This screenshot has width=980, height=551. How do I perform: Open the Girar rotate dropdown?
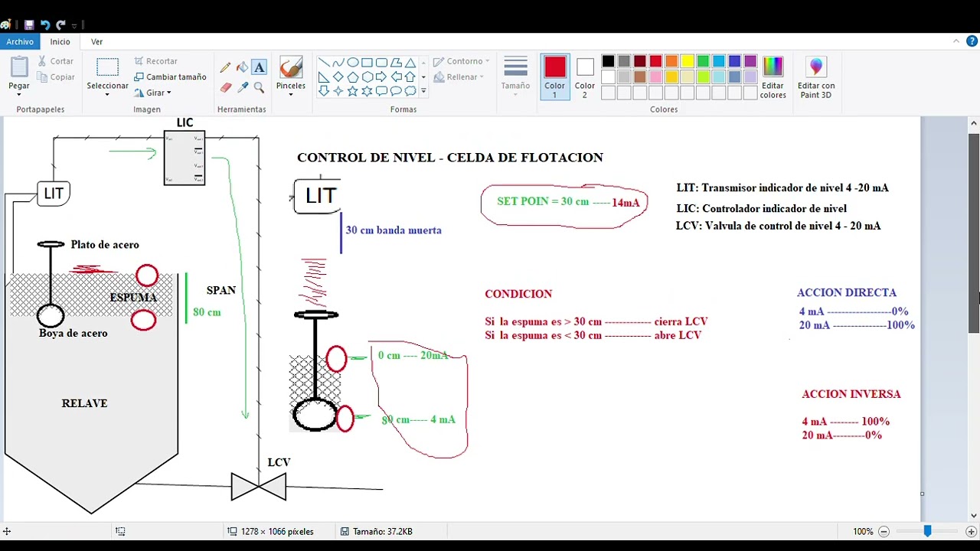click(168, 93)
